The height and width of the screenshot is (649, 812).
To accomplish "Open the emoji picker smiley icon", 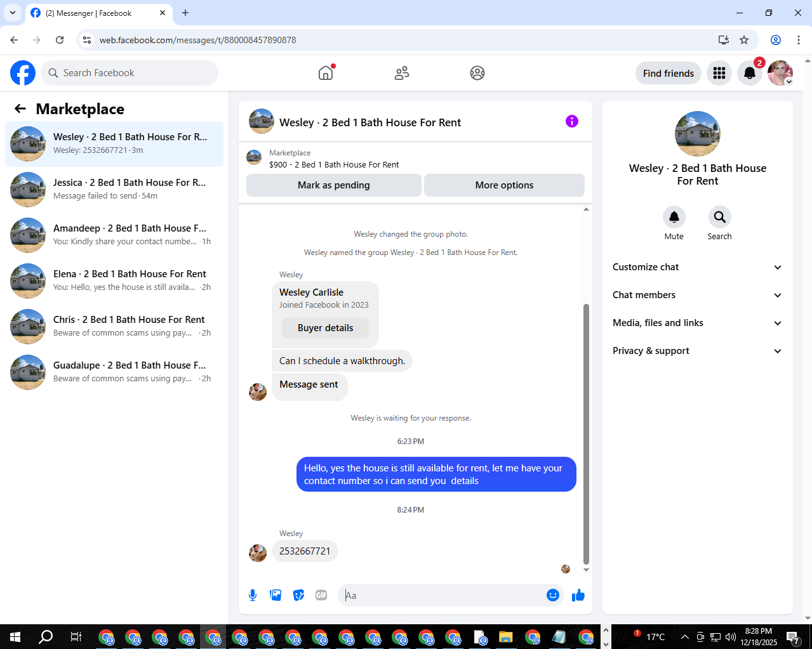I will tap(553, 595).
